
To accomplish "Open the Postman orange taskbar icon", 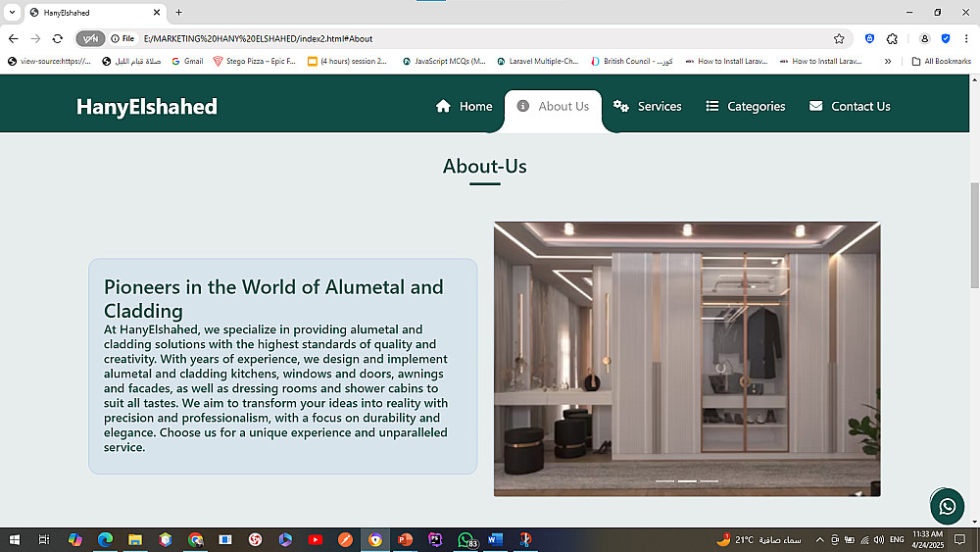I will coord(345,539).
